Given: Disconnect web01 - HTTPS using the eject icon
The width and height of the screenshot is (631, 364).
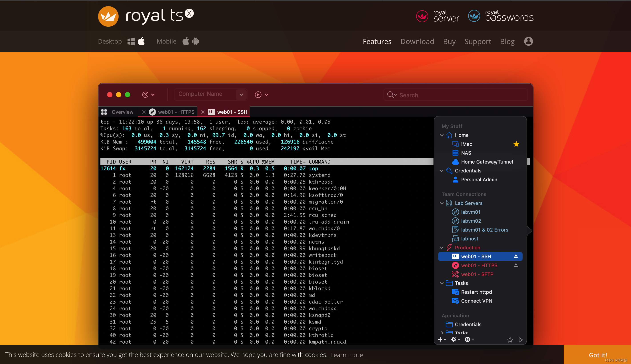Looking at the screenshot, I should click(x=515, y=266).
